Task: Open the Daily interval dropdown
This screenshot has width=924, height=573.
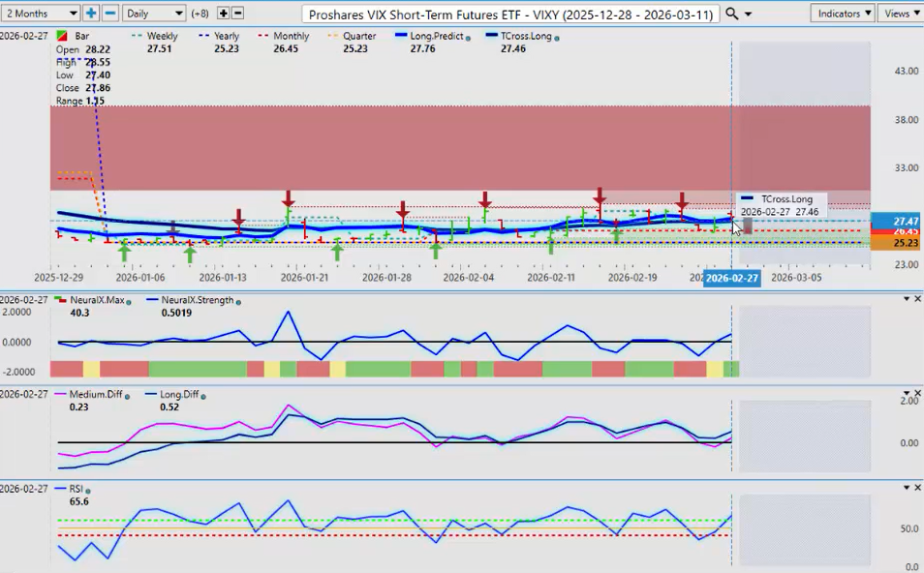Action: coord(155,14)
